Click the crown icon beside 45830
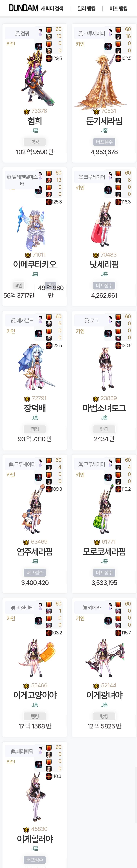This screenshot has width=137, height=868. pyautogui.click(x=26, y=829)
